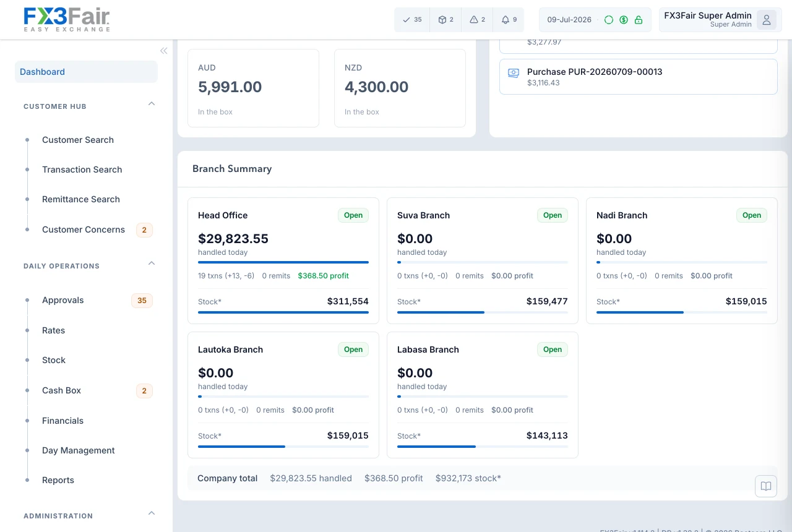
Task: Click the Head Office stock progress bar
Action: click(x=283, y=312)
